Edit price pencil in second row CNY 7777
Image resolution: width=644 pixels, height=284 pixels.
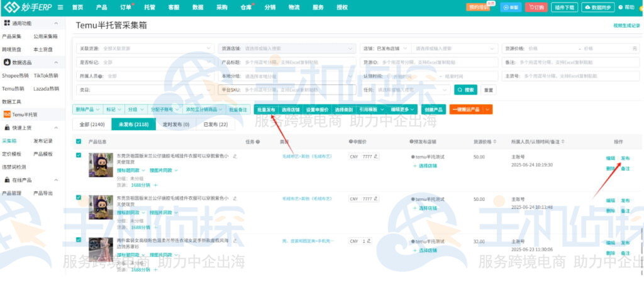click(376, 199)
